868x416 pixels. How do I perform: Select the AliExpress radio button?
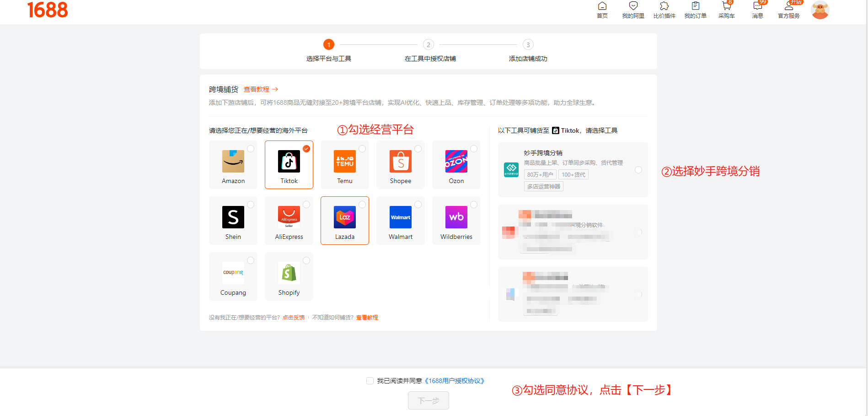[x=306, y=205]
